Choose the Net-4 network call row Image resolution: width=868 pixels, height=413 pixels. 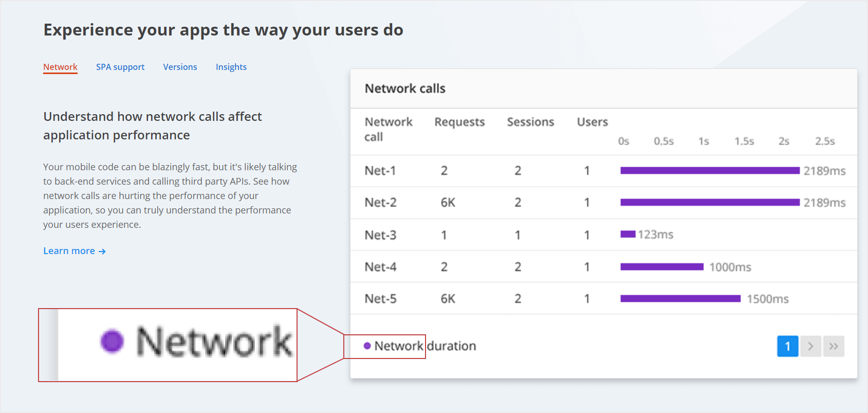click(x=380, y=267)
